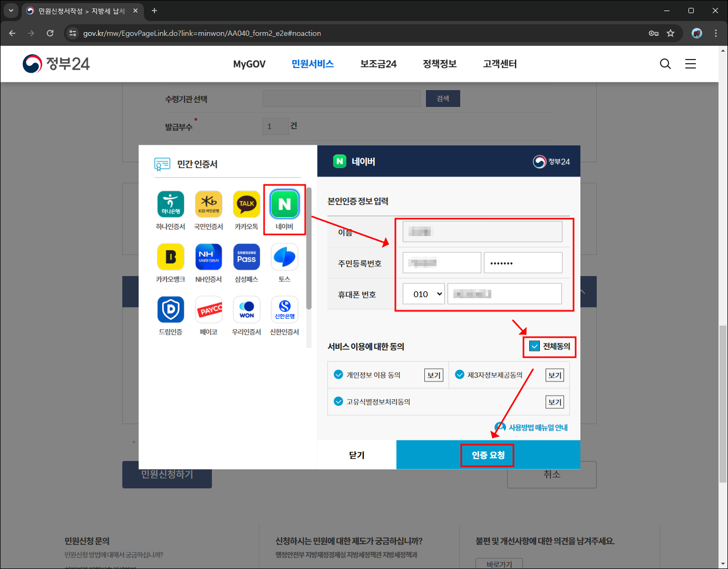Pick the 네이버 certificate icon
The width and height of the screenshot is (728, 569).
(x=285, y=204)
